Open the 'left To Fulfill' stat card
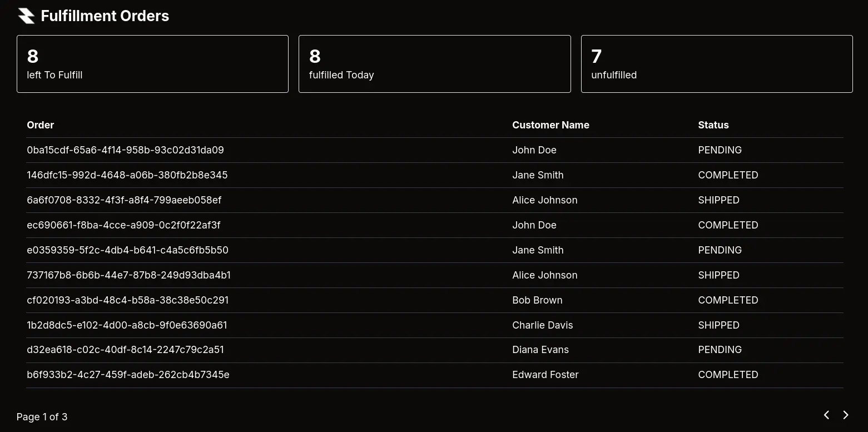This screenshot has width=868, height=432. coord(152,64)
